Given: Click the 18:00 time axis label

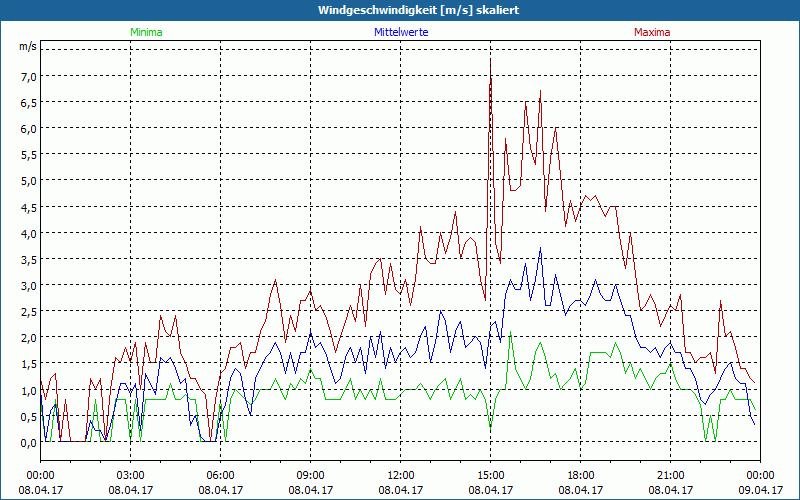Looking at the screenshot, I should [580, 475].
